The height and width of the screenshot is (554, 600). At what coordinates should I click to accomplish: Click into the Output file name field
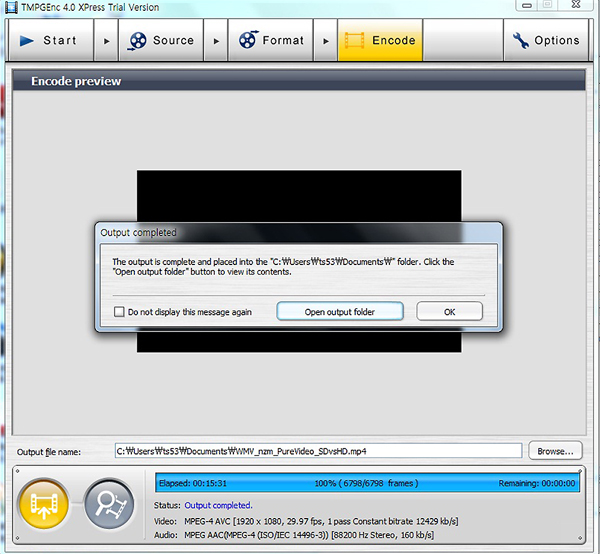point(318,451)
